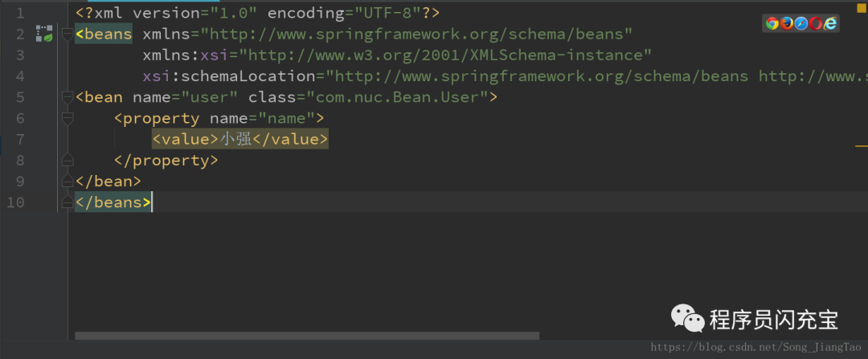868x359 pixels.
Task: Click line number 7 in the gutter
Action: (x=20, y=140)
